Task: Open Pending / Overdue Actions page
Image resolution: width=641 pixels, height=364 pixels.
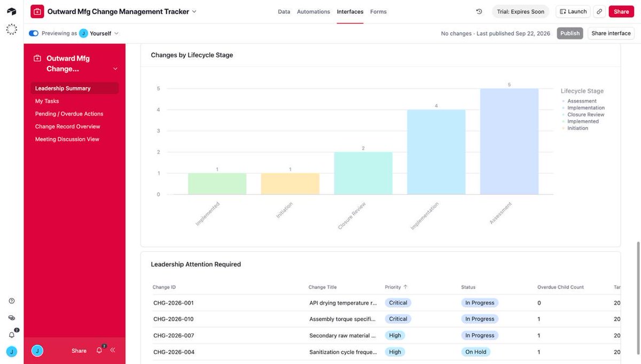Action: pos(74,114)
